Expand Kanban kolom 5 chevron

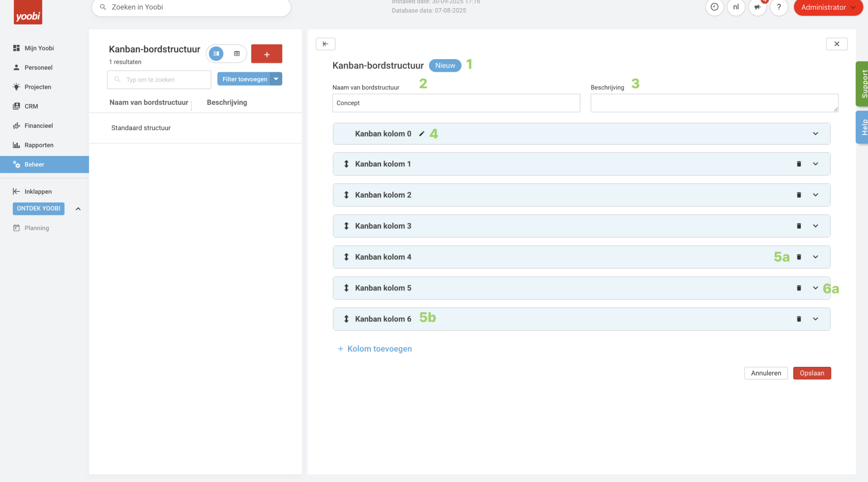(x=816, y=288)
